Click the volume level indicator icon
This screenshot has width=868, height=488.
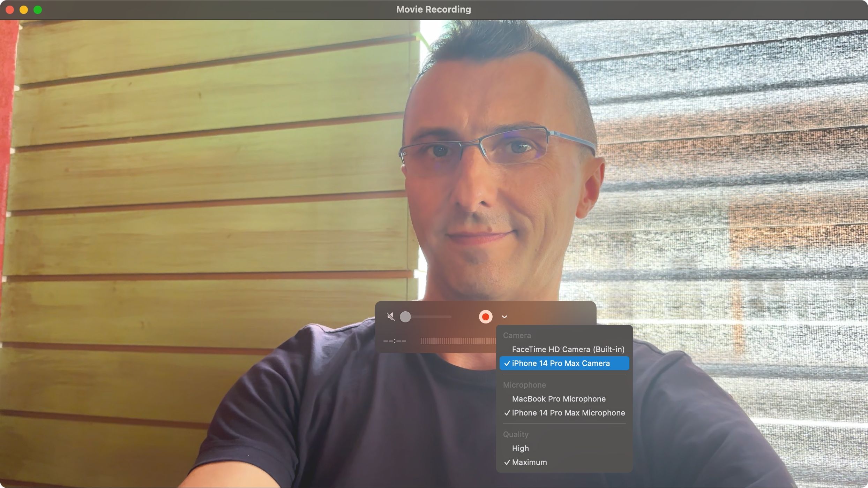click(x=390, y=317)
